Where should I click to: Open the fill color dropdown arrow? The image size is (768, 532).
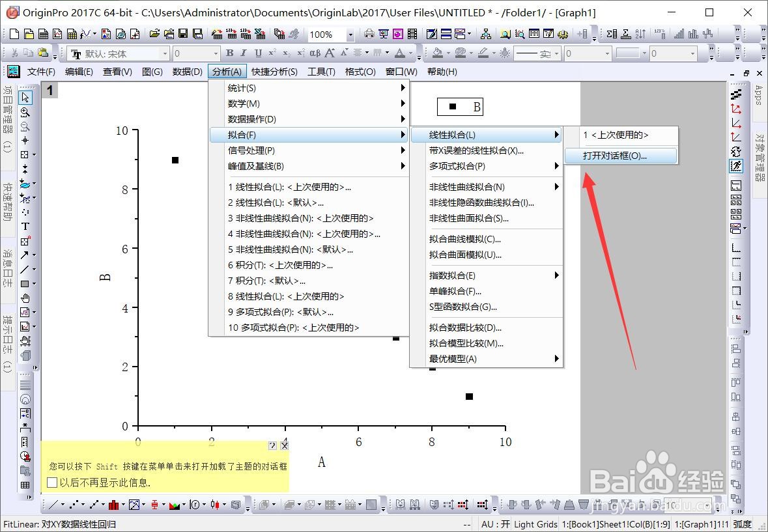(x=449, y=53)
